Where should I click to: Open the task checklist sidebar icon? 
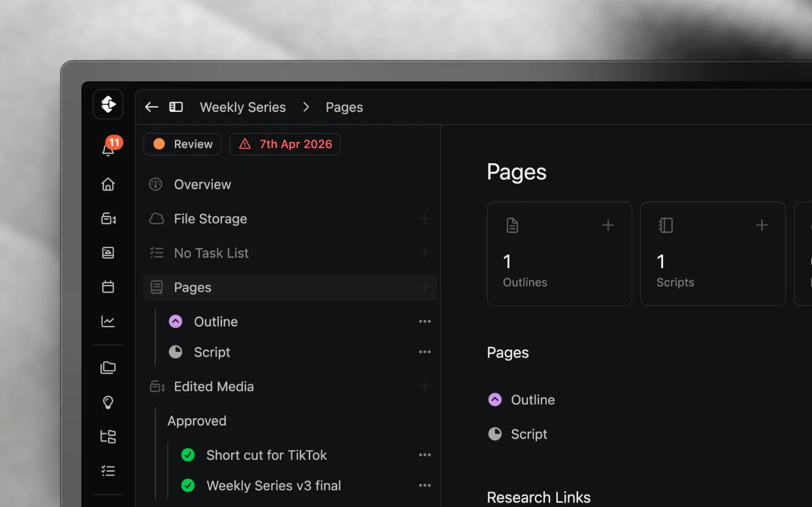[x=108, y=471]
